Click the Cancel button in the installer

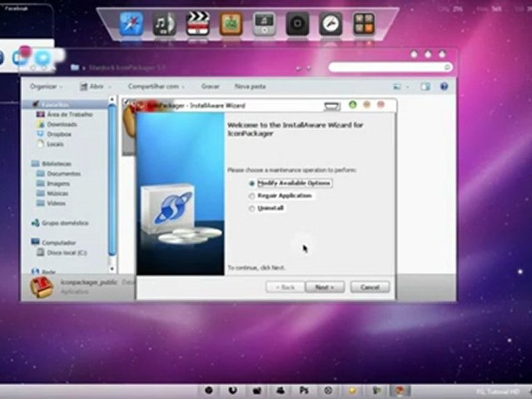tap(370, 287)
